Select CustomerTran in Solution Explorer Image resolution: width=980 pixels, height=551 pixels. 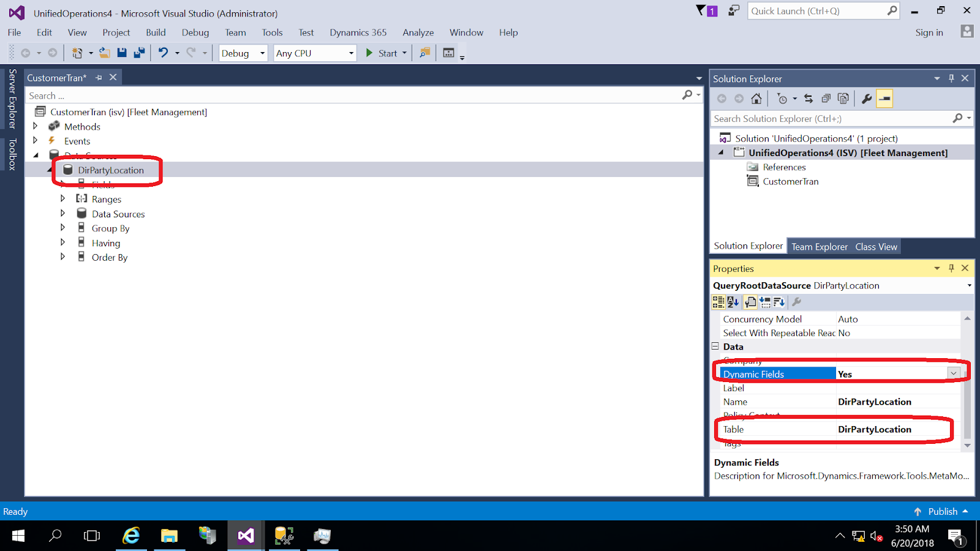tap(790, 181)
